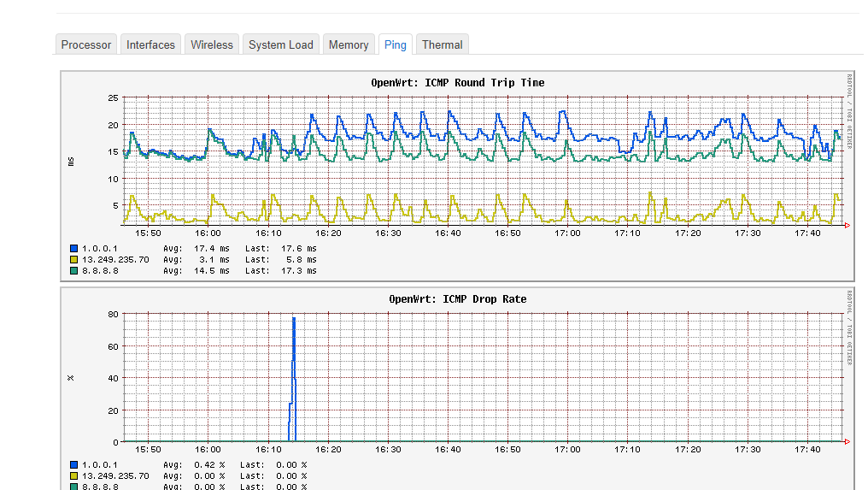Click yellow 13.249.235.70 swatch in Round Trip legend
Screen dimensions: 868x490
tap(74, 260)
